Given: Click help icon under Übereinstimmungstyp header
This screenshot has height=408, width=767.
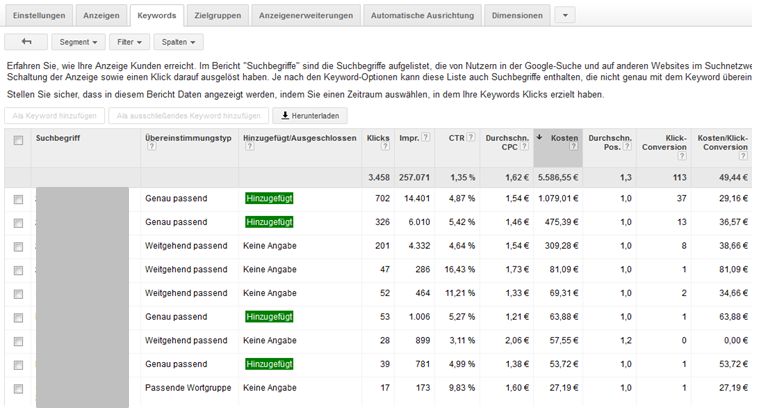Looking at the screenshot, I should coord(152,147).
